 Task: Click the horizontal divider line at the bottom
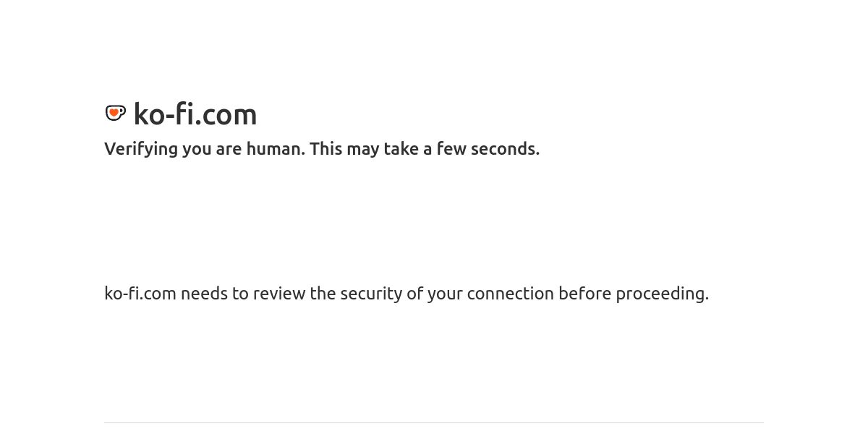click(x=434, y=422)
